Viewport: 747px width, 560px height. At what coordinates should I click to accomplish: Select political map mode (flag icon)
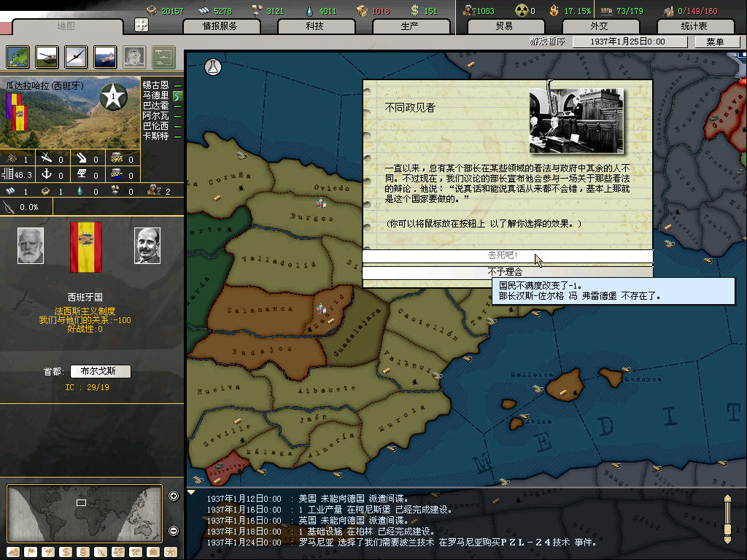(31, 552)
